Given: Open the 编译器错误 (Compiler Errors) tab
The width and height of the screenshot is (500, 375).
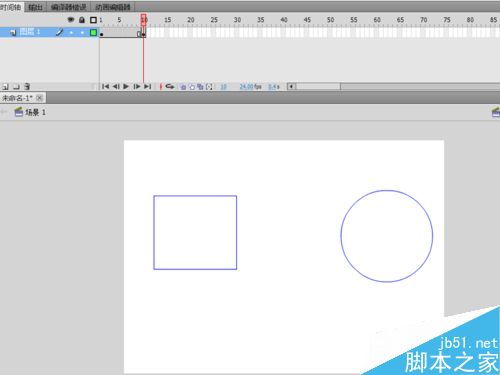Looking at the screenshot, I should (69, 7).
